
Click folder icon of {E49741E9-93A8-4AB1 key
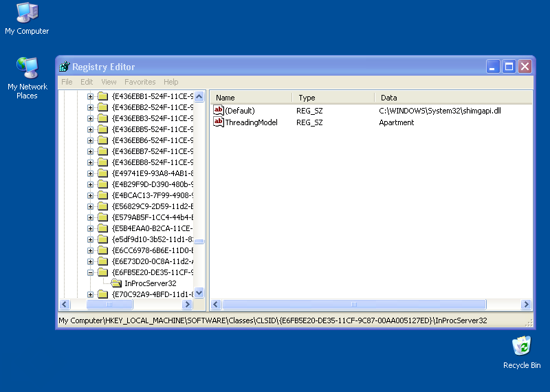(x=102, y=173)
